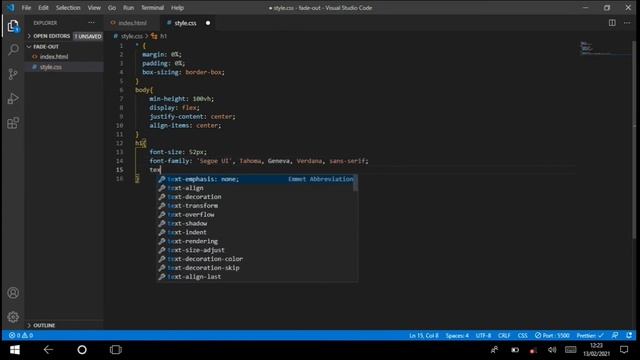This screenshot has height=360, width=640.
Task: Click the VS Code logo in title bar
Action: [x=11, y=7]
